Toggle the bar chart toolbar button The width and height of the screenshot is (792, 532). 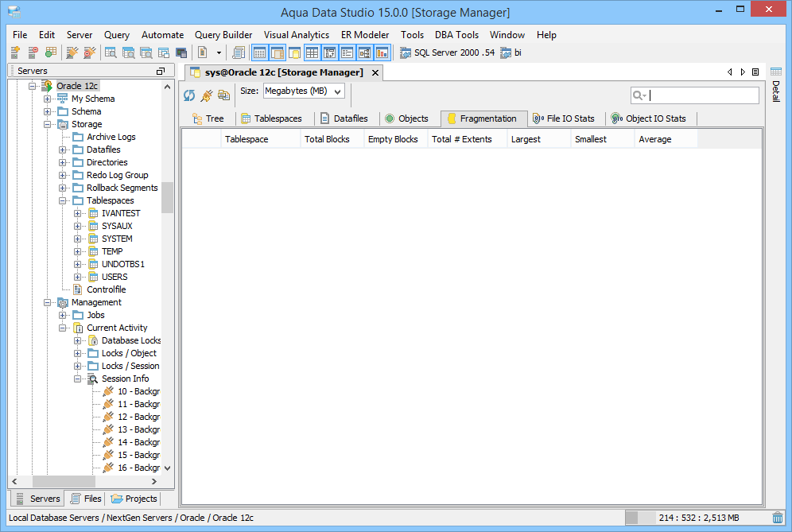click(x=382, y=52)
